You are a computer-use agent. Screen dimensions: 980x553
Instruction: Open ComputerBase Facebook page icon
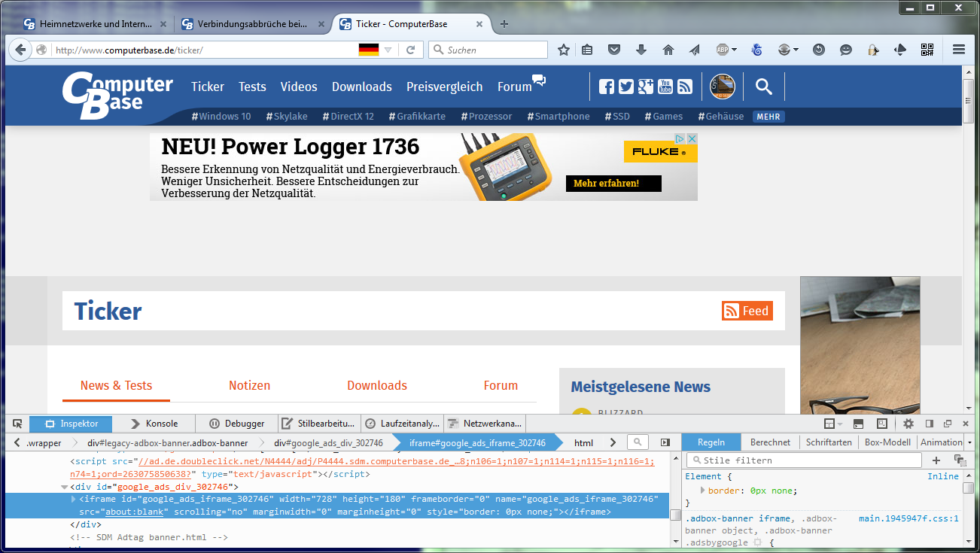(x=606, y=87)
